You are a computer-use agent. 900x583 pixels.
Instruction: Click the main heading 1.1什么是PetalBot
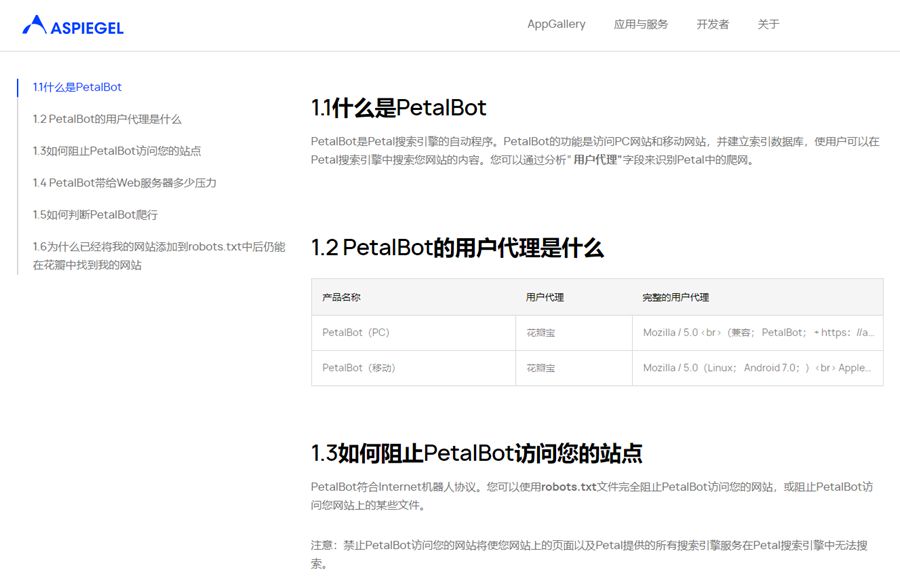coord(399,108)
